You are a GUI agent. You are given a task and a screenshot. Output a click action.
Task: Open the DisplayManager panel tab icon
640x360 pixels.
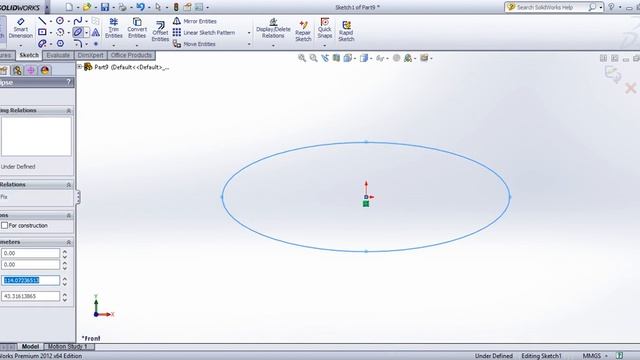44,70
